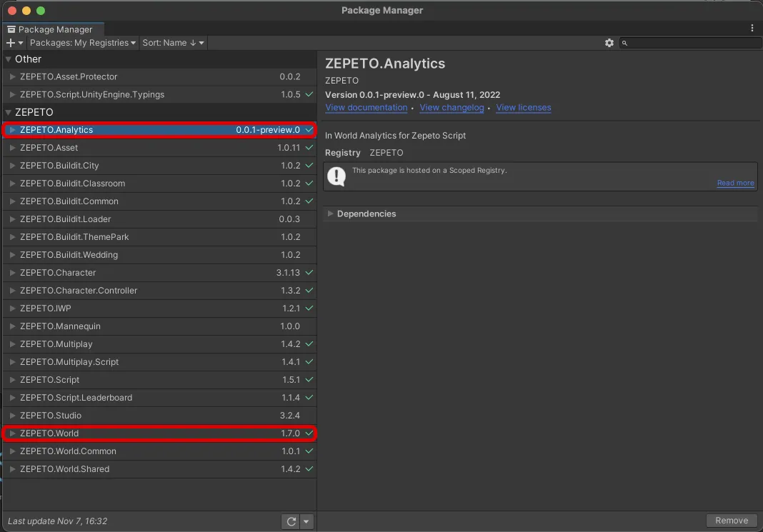Expand versions of ZEPETO.Script.UnityEngine.Typings

(x=13, y=94)
